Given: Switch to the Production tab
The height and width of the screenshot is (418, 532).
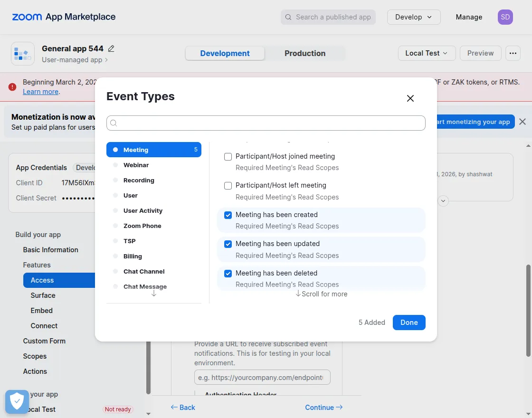Looking at the screenshot, I should (305, 53).
